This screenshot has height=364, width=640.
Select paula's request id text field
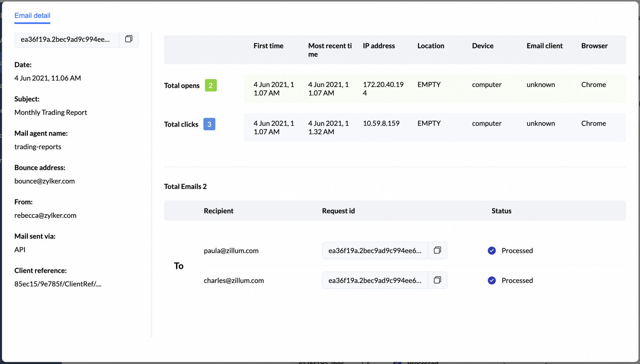(375, 250)
